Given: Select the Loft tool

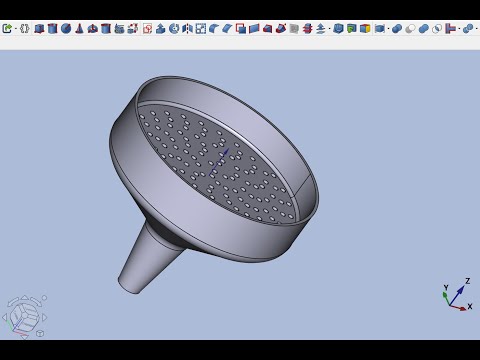Looking at the screenshot, I should pyautogui.click(x=267, y=29).
